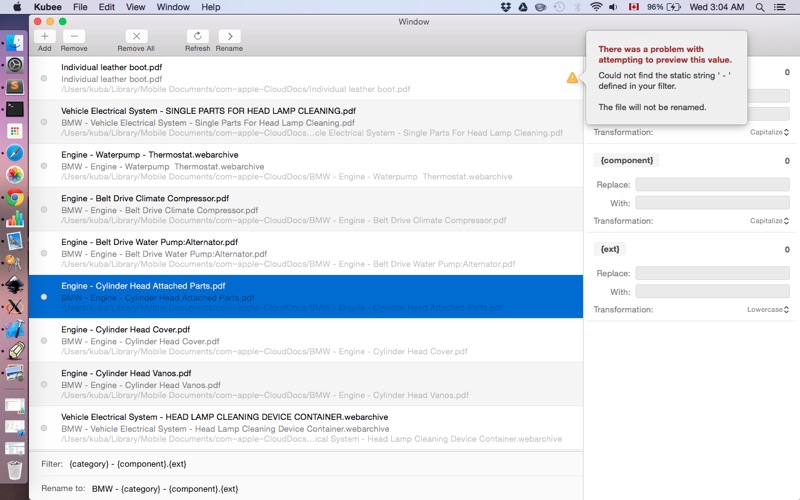Open the Wi-Fi status icon
Viewport: 800px width, 500px height.
click(x=595, y=7)
